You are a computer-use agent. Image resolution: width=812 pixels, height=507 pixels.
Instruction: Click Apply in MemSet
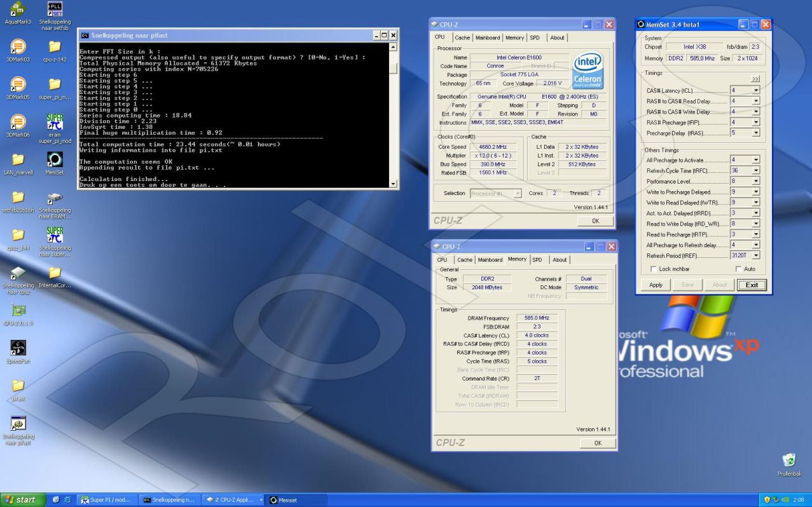click(656, 285)
